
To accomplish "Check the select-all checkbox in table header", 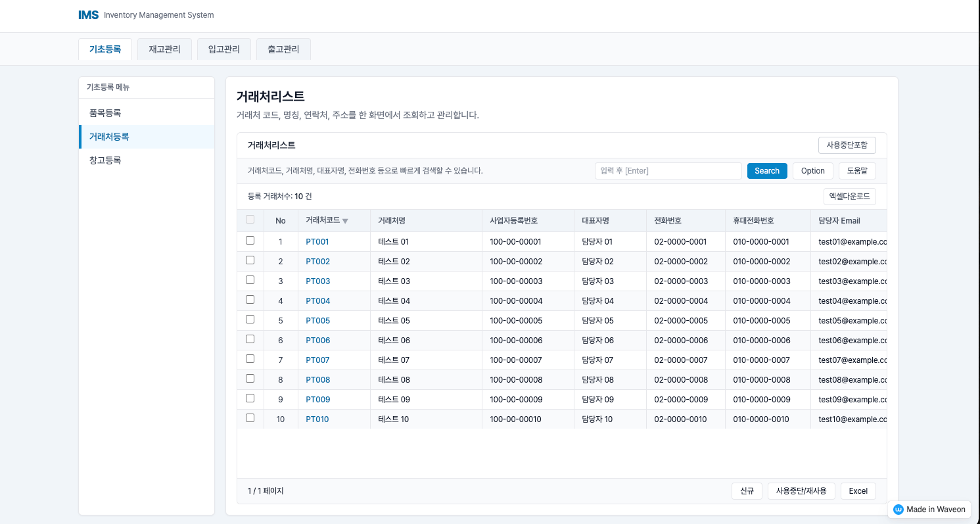I will (x=250, y=219).
